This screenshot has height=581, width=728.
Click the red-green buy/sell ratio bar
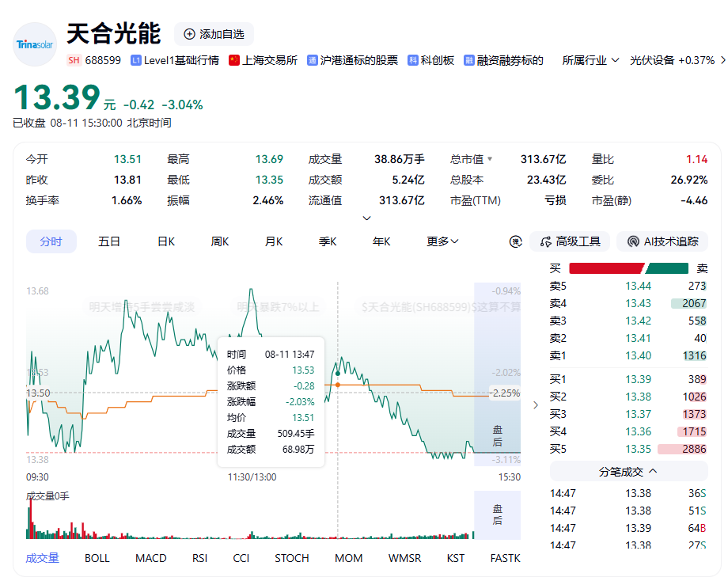click(628, 268)
